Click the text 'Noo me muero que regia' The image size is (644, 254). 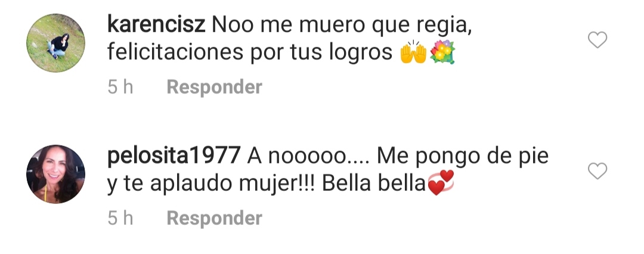click(342, 26)
